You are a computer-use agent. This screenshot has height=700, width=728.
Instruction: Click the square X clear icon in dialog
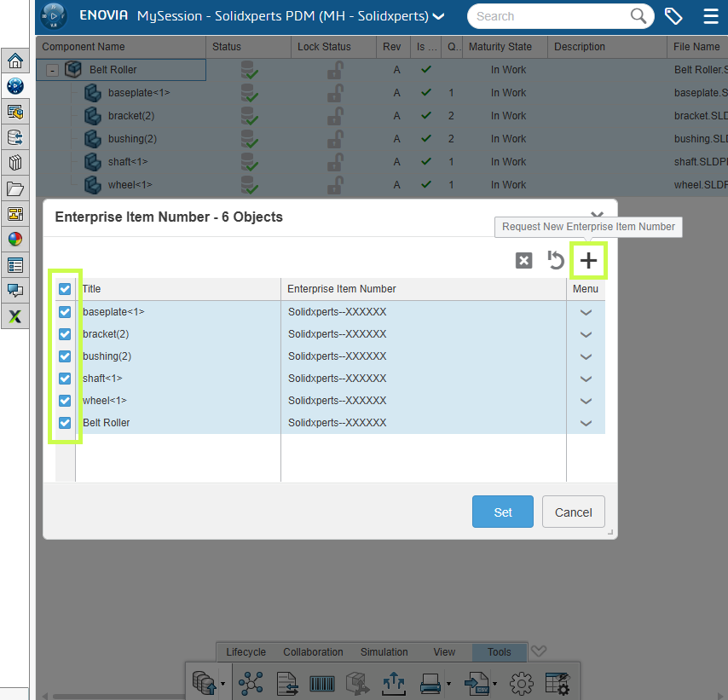(x=524, y=261)
